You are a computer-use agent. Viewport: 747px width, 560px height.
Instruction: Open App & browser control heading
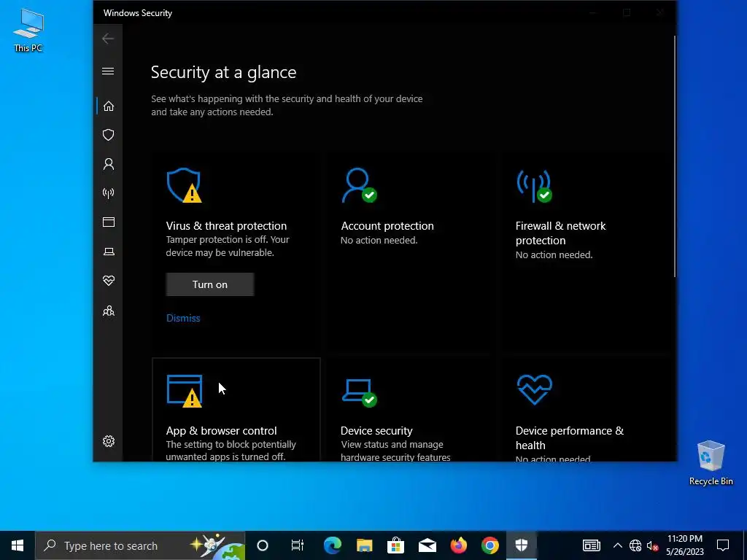coord(221,430)
